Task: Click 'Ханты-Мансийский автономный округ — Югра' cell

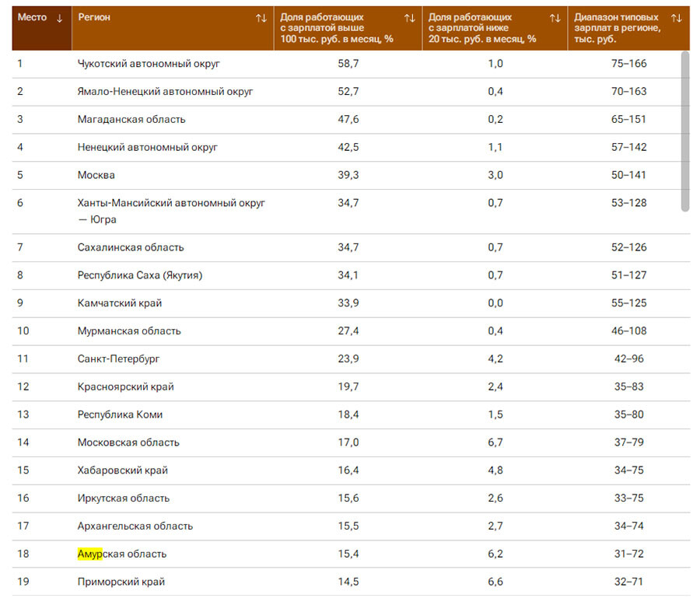Action: tap(171, 211)
